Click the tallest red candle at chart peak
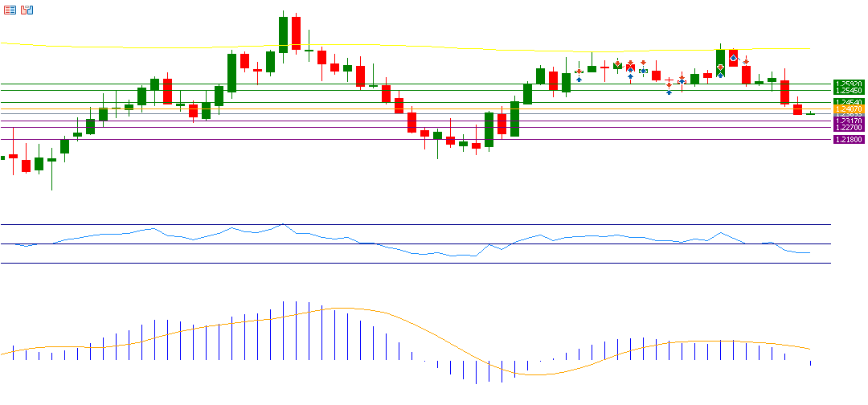 coord(297,34)
